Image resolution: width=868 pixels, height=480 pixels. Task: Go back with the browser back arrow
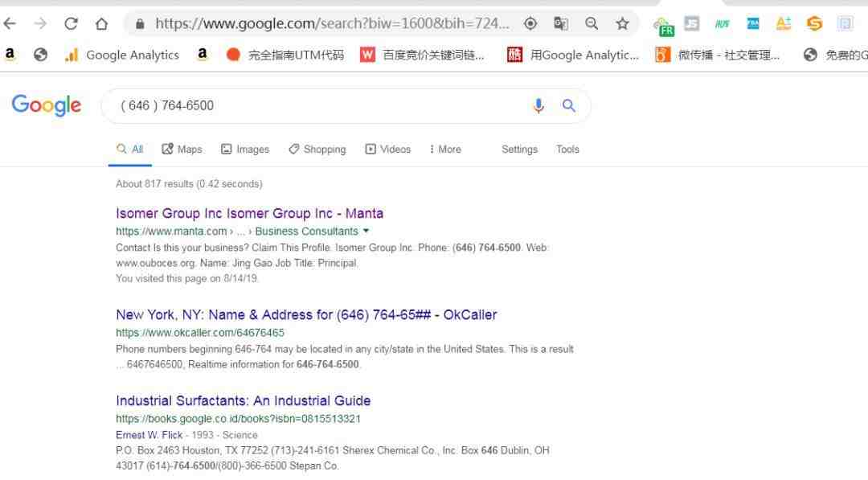10,23
